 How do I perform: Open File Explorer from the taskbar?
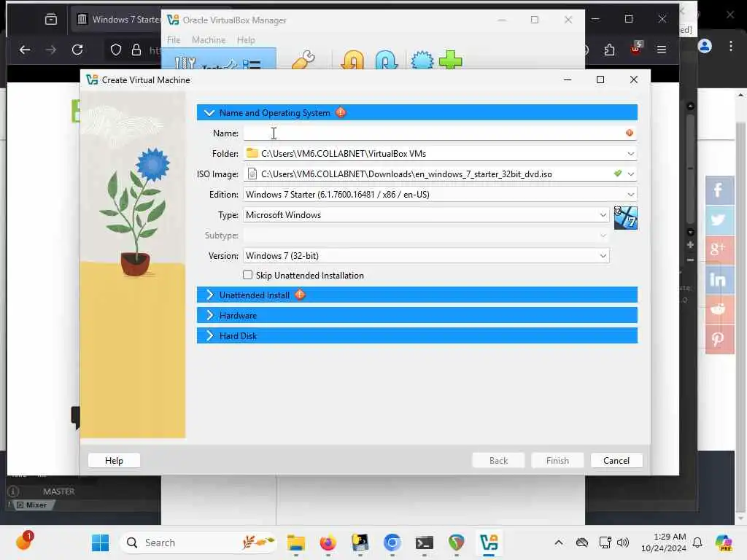pos(296,542)
